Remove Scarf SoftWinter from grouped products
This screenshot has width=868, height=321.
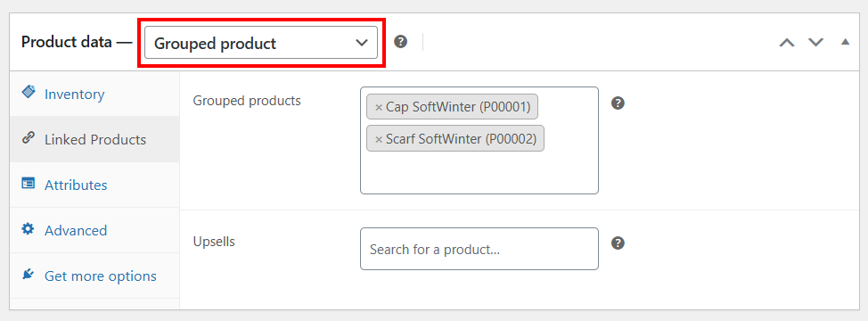379,139
